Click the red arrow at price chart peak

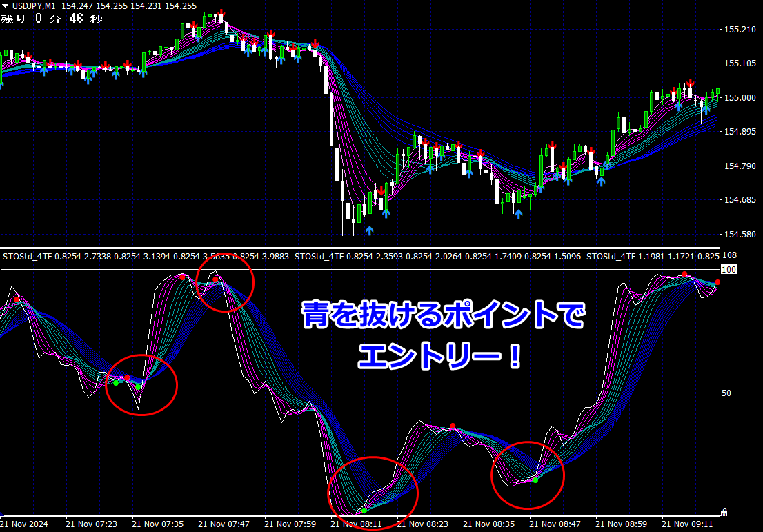221,14
